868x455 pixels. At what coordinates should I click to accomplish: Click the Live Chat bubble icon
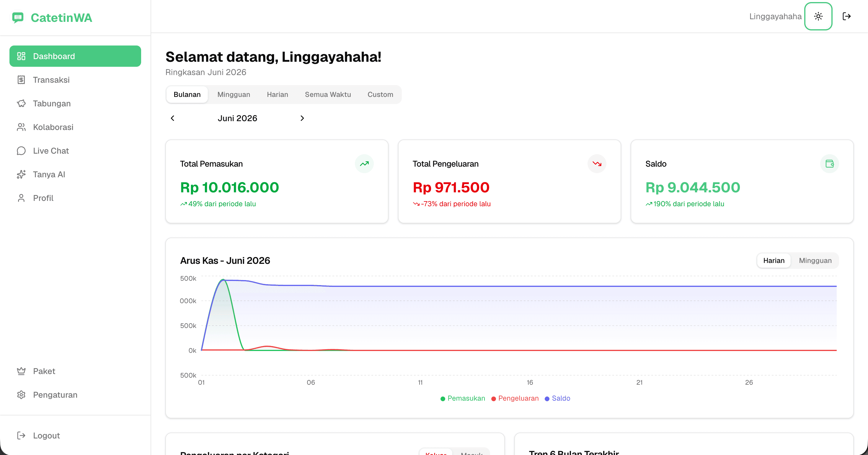[x=21, y=151]
